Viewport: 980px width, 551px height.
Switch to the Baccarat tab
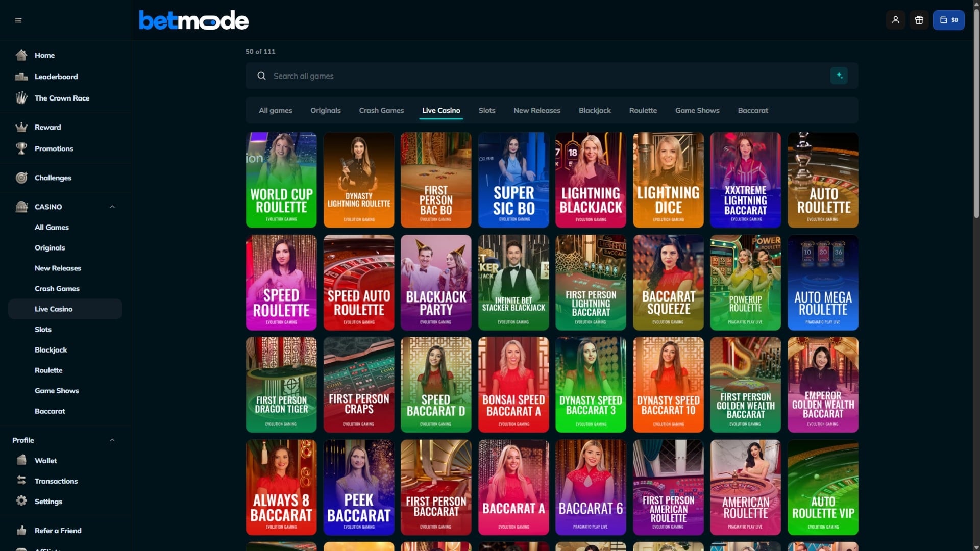tap(753, 110)
